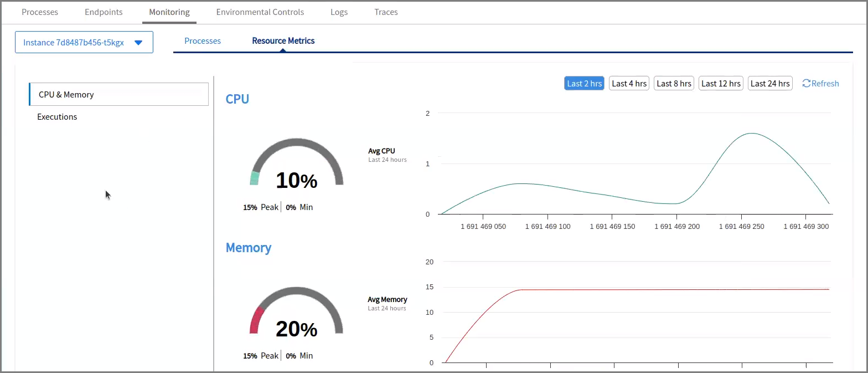Viewport: 868px width, 373px height.
Task: Go to Environmental Controls tab
Action: coord(260,12)
